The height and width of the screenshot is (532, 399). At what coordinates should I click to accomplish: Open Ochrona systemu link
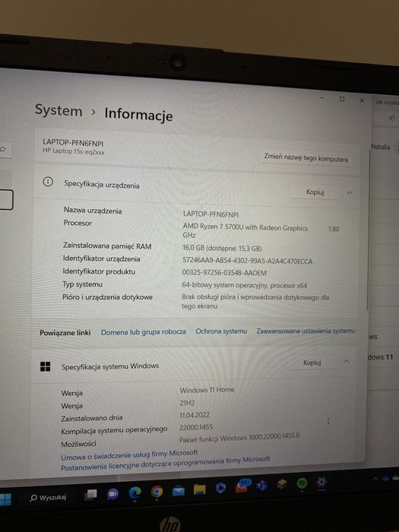tap(221, 331)
